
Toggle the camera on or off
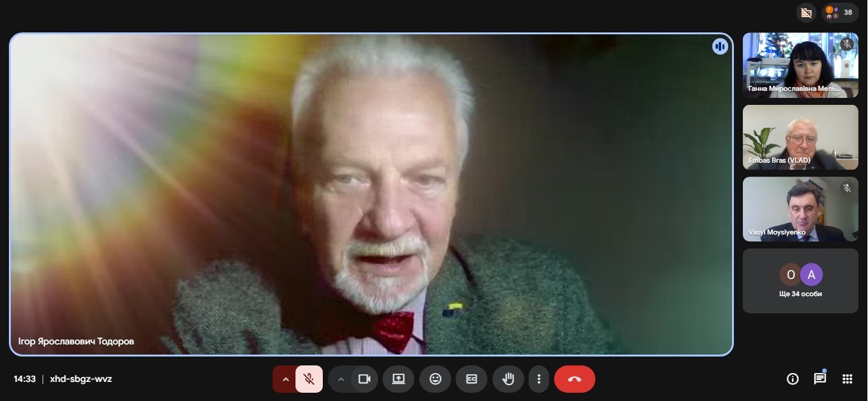[364, 379]
